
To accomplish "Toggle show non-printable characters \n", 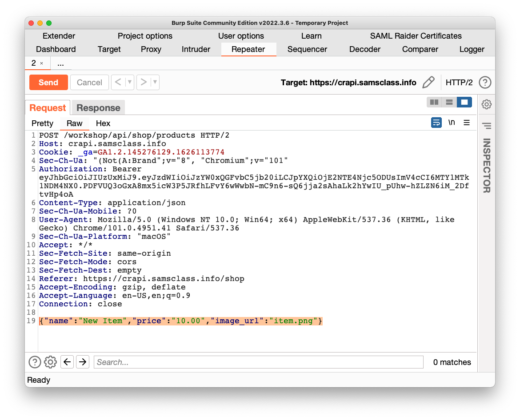I will click(452, 123).
